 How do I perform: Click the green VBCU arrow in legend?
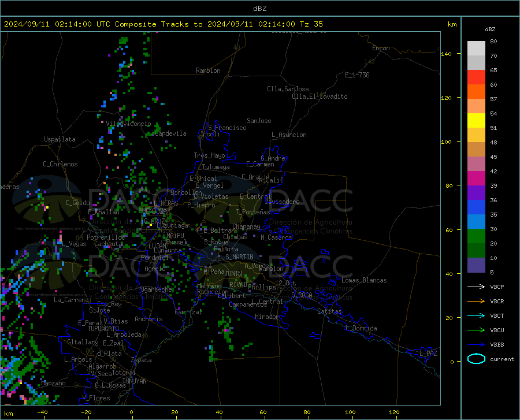[476, 330]
